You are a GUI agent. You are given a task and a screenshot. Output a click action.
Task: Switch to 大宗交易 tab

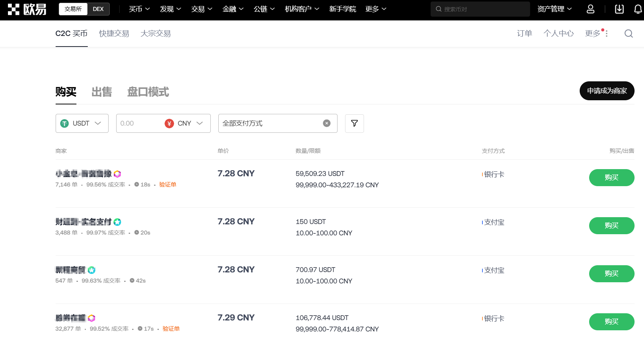pos(156,34)
